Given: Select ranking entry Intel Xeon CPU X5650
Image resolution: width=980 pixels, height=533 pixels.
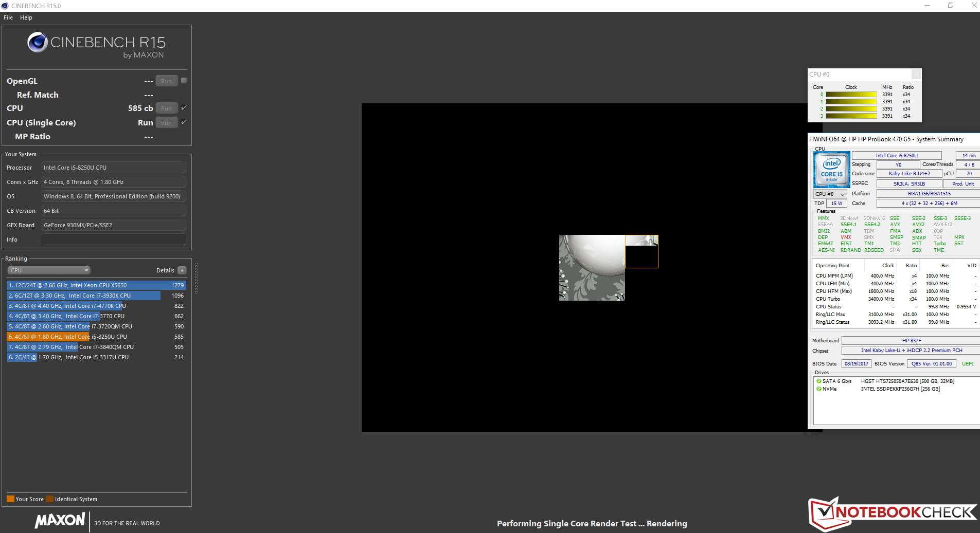Looking at the screenshot, I should (x=96, y=285).
